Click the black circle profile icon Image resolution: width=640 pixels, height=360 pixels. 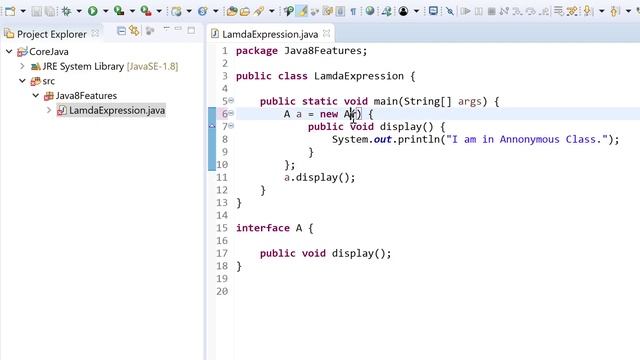403,11
